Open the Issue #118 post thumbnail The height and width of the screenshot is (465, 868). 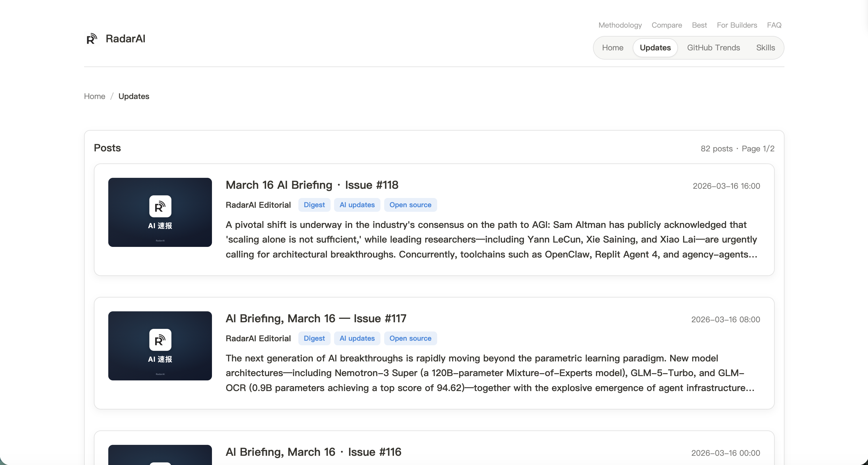[x=160, y=212]
